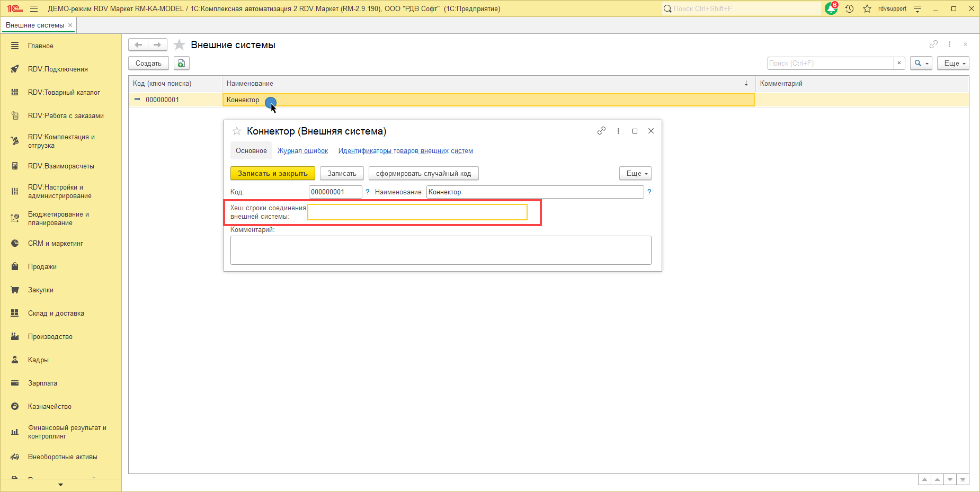
Task: Click сформировать случайный код button
Action: click(x=423, y=174)
